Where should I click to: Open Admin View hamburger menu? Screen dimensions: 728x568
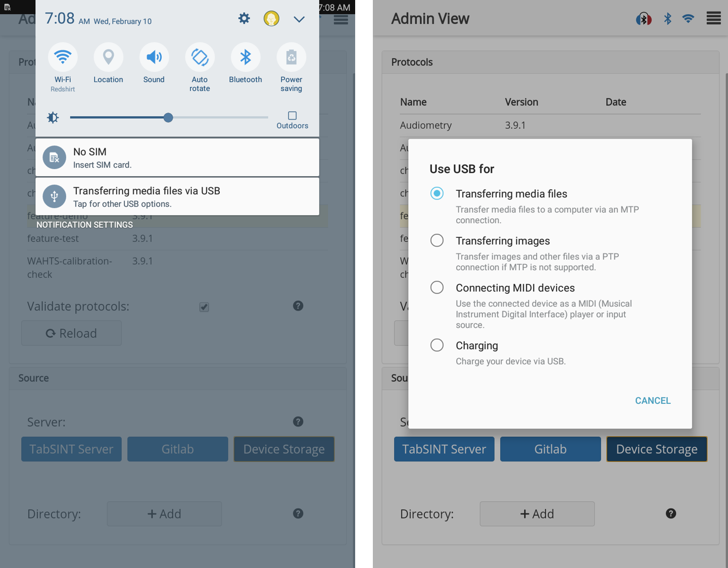713,19
